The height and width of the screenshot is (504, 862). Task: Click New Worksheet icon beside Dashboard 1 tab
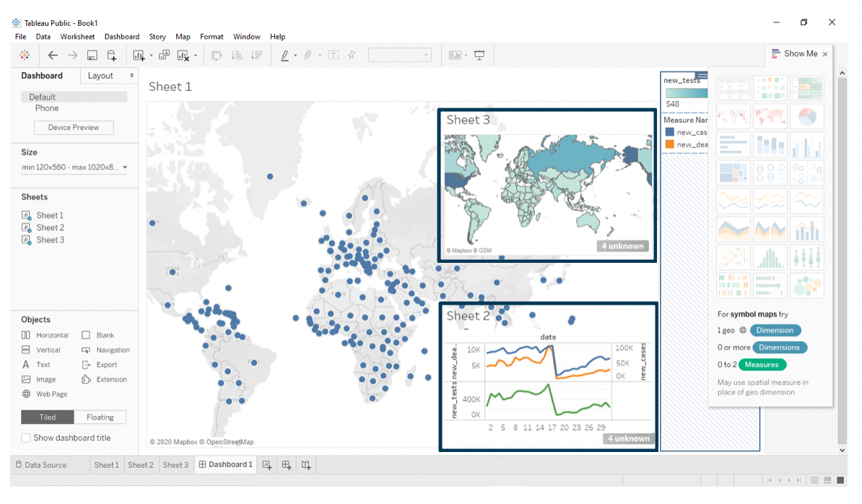point(267,465)
